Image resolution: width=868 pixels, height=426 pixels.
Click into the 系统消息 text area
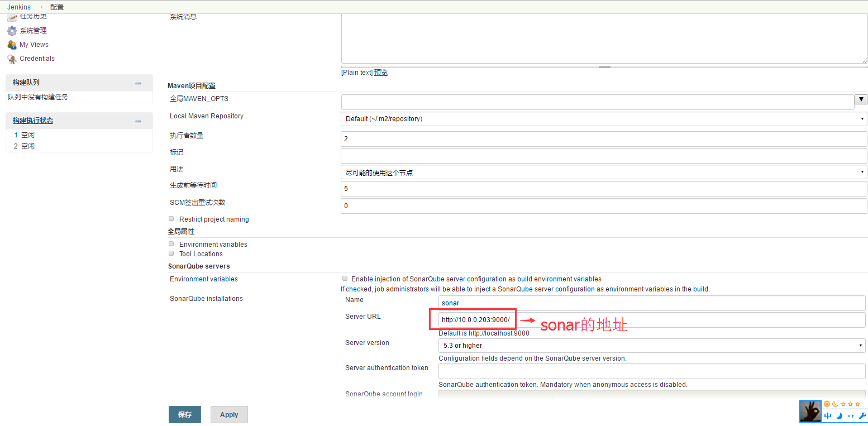coord(604,39)
